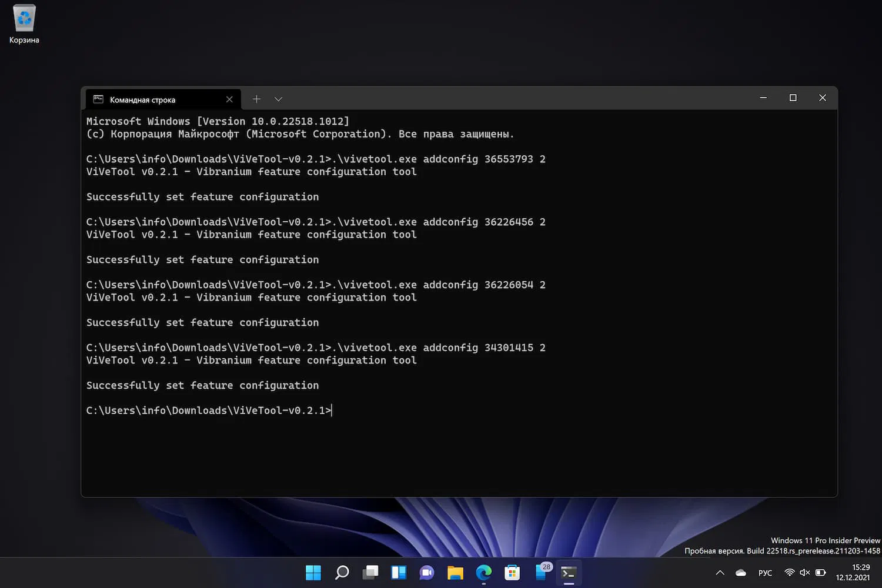Minimize the terminal window

[x=763, y=98]
